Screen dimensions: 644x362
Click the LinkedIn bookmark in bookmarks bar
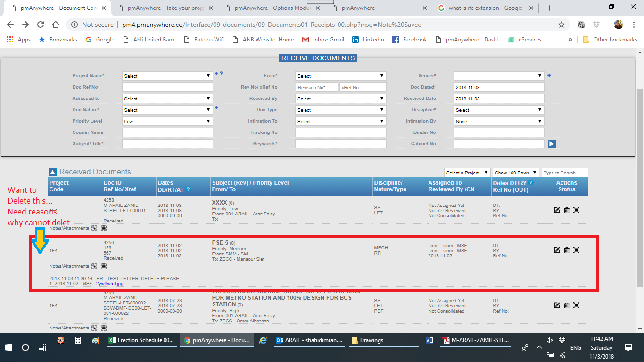click(368, 40)
